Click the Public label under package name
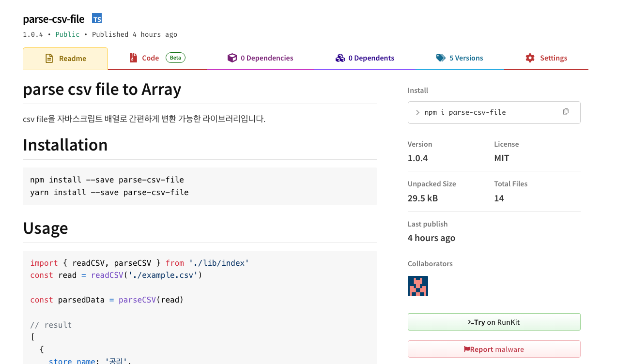 point(67,34)
